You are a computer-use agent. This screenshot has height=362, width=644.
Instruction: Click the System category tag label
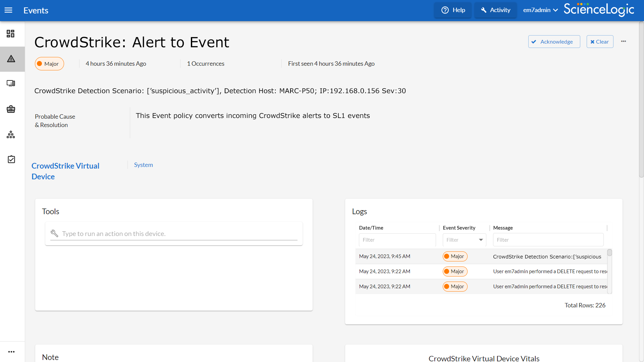tap(143, 165)
